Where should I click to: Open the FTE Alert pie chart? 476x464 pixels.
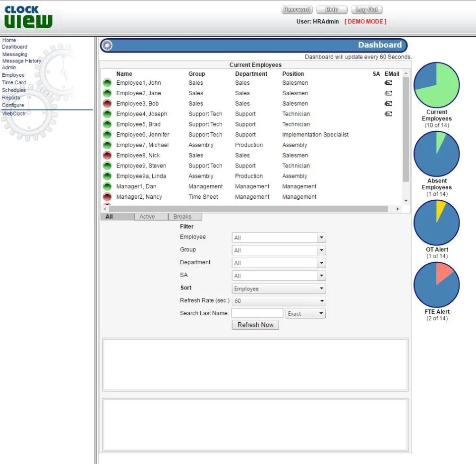pyautogui.click(x=436, y=285)
